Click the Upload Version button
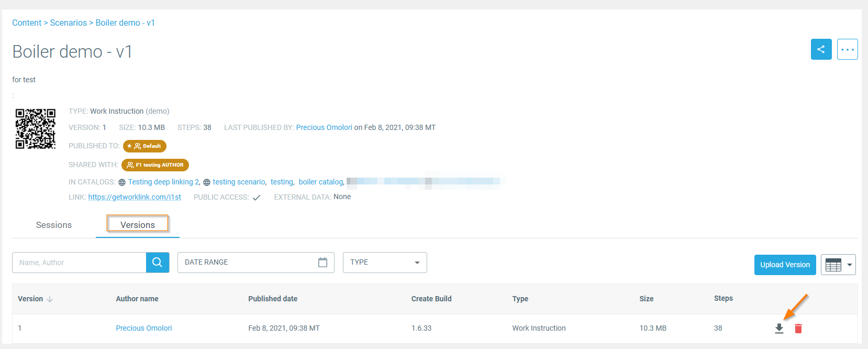Screen dimensions: 868x349 tap(785, 265)
